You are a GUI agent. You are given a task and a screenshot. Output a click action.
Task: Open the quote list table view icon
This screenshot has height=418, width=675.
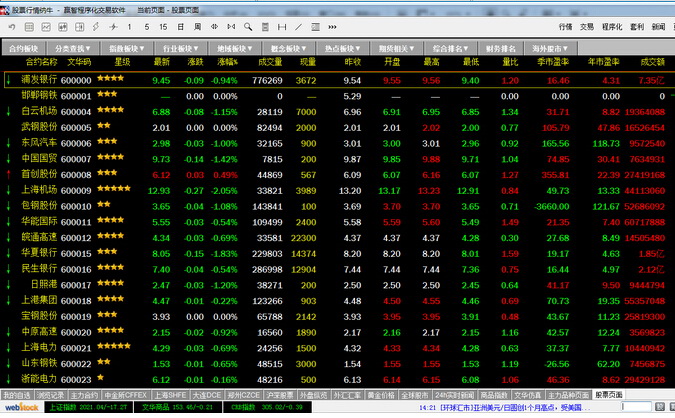click(29, 27)
